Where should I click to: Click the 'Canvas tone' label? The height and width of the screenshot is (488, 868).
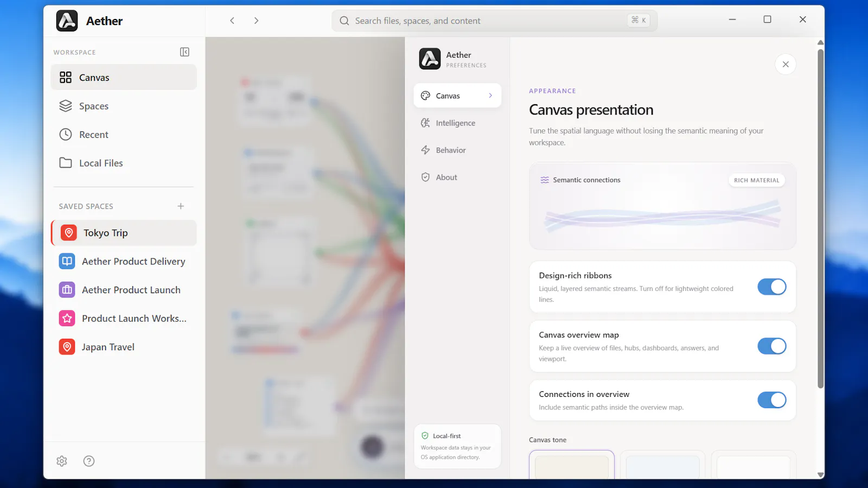[547, 440]
